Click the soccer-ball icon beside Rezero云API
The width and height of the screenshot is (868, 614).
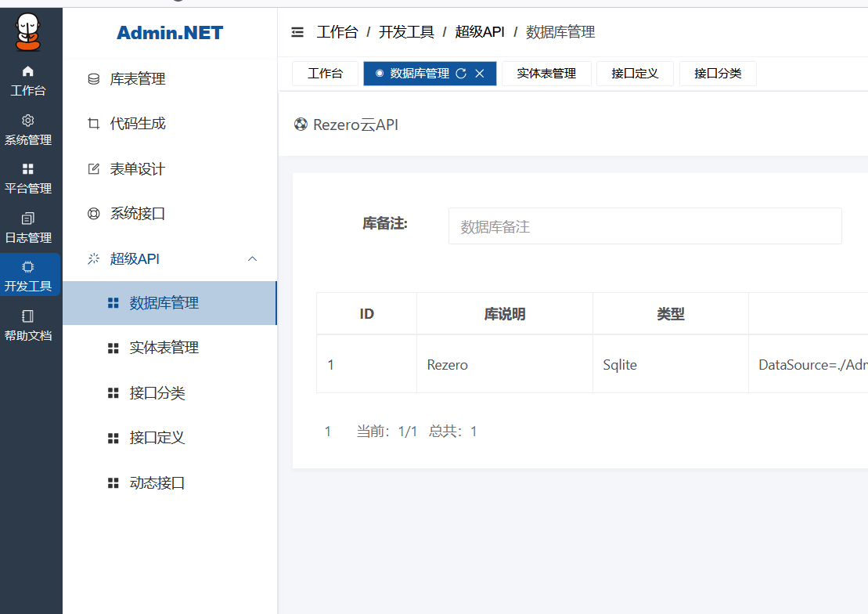click(x=301, y=124)
